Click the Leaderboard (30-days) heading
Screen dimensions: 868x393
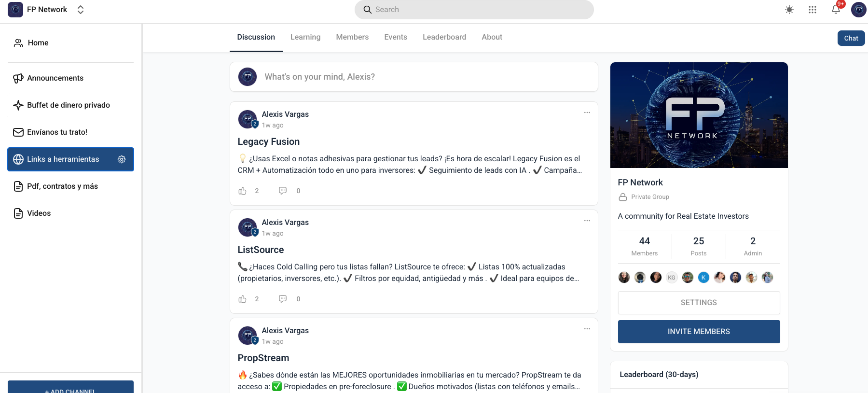[659, 375]
